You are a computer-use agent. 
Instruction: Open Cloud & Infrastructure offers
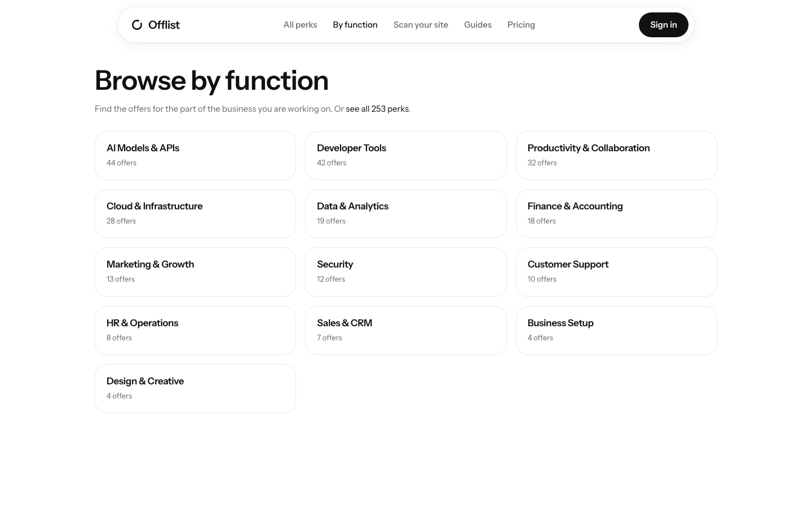pos(195,214)
